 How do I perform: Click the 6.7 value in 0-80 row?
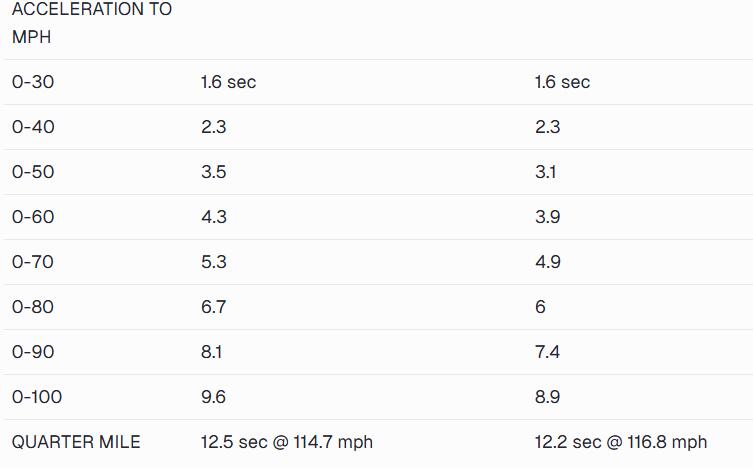pos(214,307)
